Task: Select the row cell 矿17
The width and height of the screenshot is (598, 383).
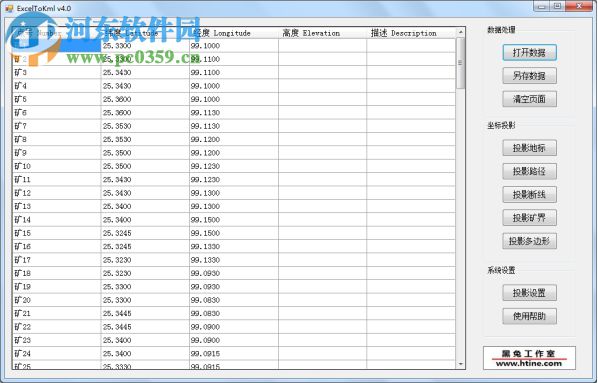Action: pos(57,260)
